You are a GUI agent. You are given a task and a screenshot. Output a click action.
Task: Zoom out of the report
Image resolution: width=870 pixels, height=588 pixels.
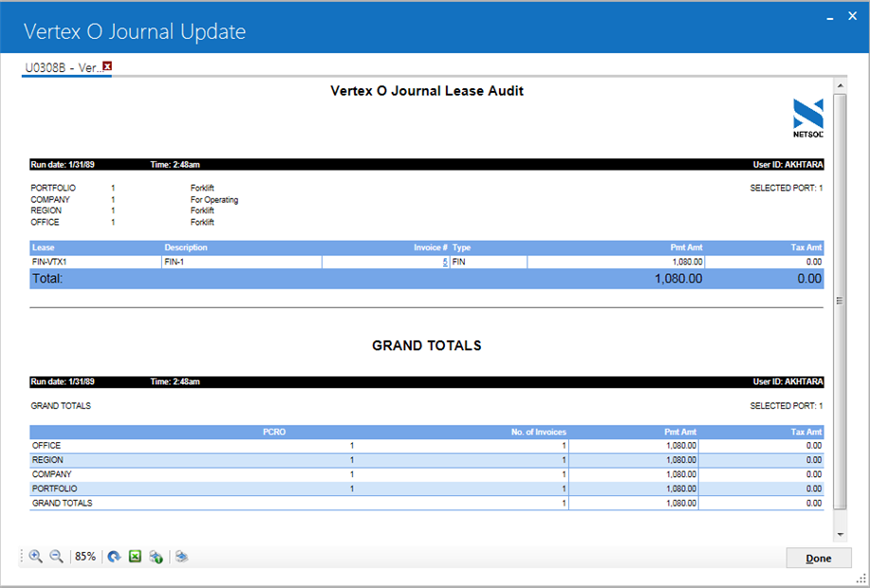56,557
